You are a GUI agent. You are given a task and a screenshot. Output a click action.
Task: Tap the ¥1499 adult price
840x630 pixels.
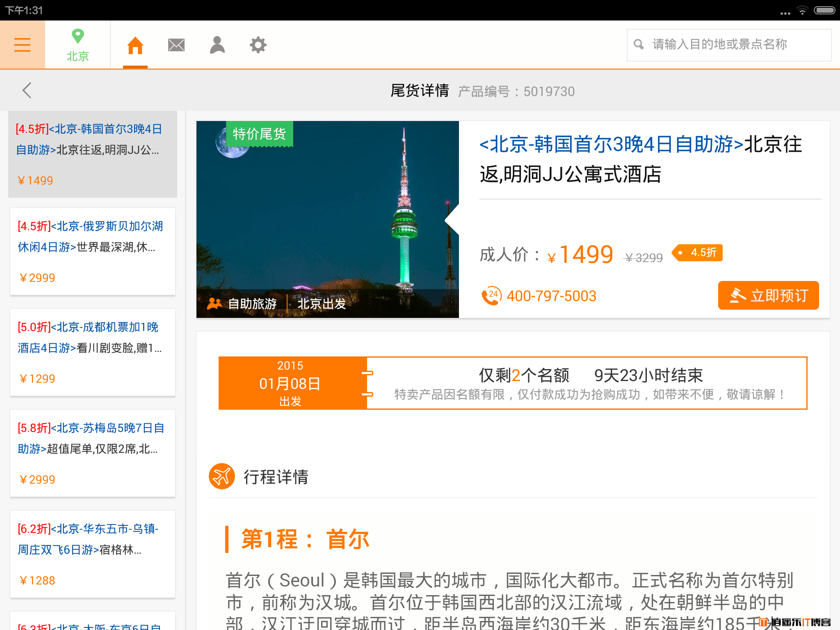(x=580, y=254)
